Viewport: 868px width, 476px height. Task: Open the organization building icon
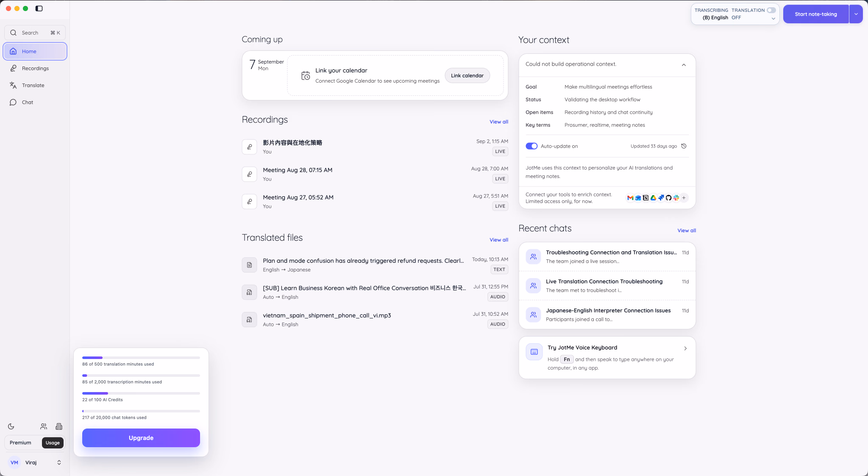click(x=59, y=426)
